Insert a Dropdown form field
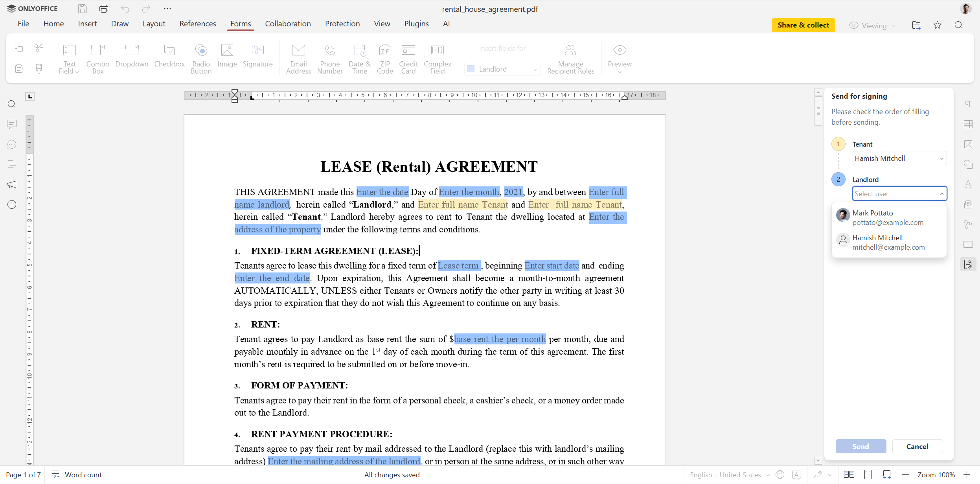The height and width of the screenshot is (484, 980). tap(132, 56)
